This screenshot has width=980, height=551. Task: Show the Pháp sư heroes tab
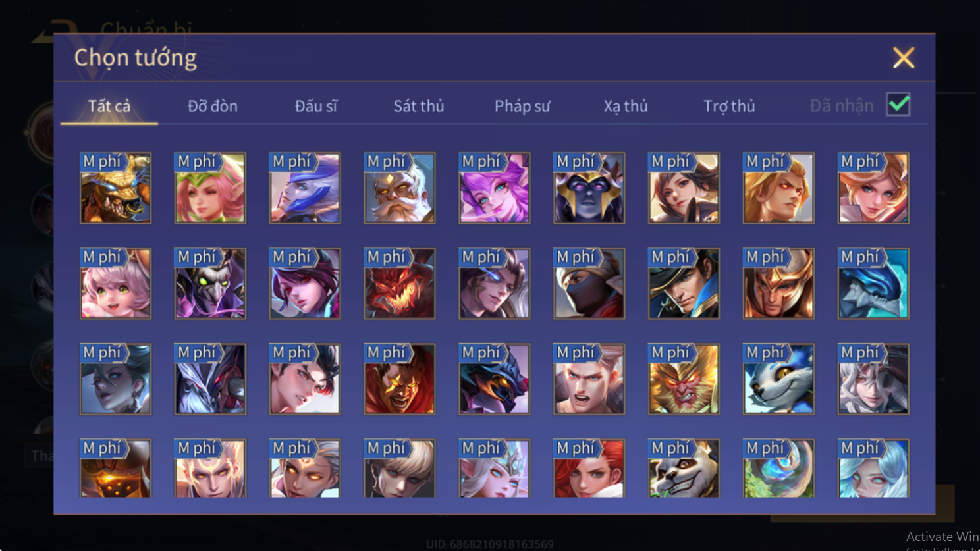(x=522, y=106)
